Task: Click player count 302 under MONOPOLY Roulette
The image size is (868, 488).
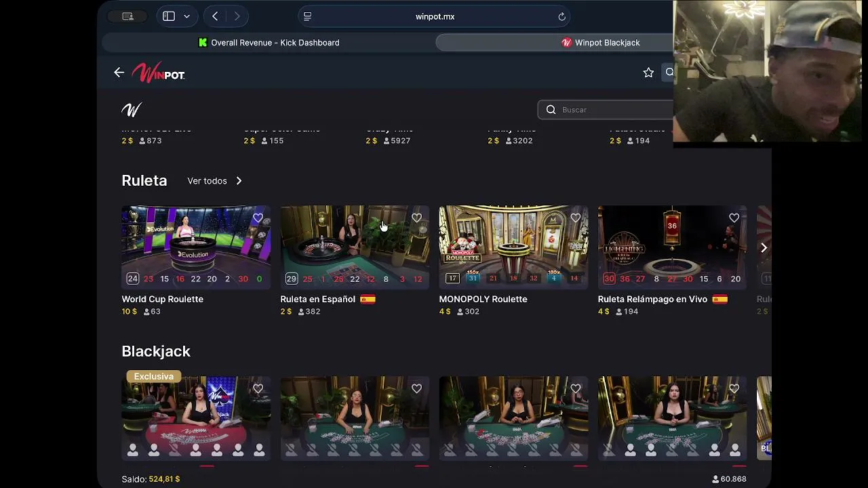Action: tap(472, 312)
